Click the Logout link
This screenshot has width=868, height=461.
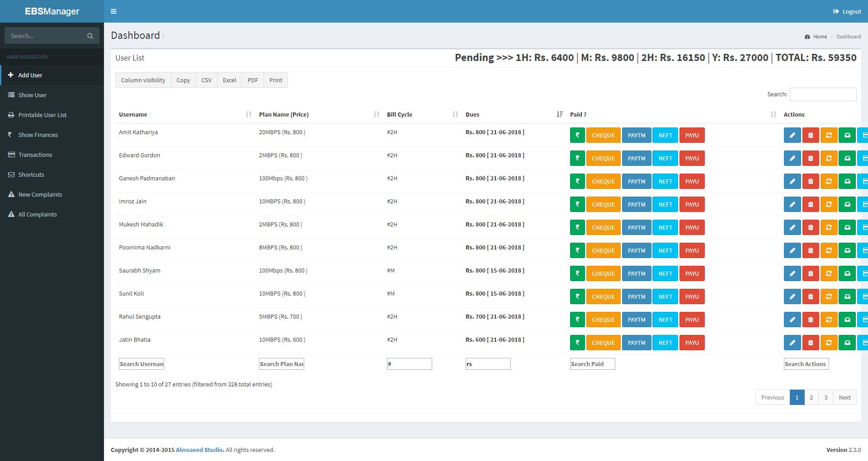tap(847, 11)
